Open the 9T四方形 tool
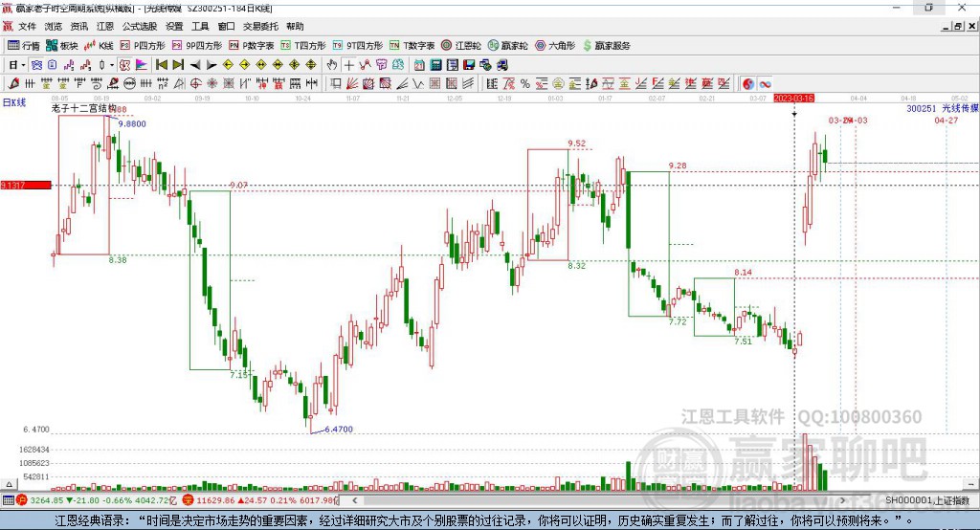 point(358,46)
